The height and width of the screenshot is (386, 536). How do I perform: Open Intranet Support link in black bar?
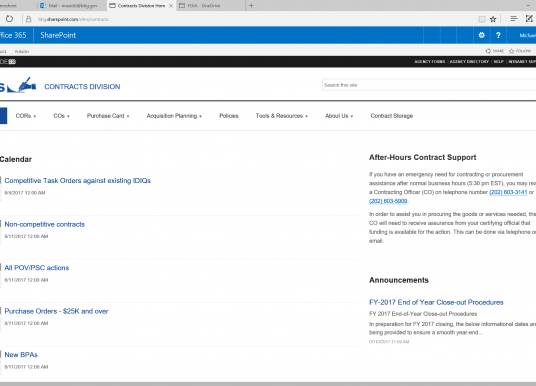522,62
